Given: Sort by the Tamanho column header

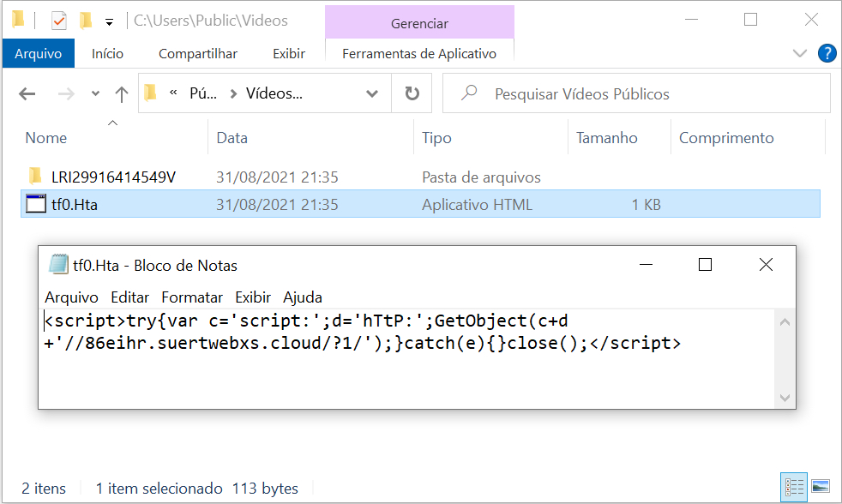Looking at the screenshot, I should click(607, 138).
